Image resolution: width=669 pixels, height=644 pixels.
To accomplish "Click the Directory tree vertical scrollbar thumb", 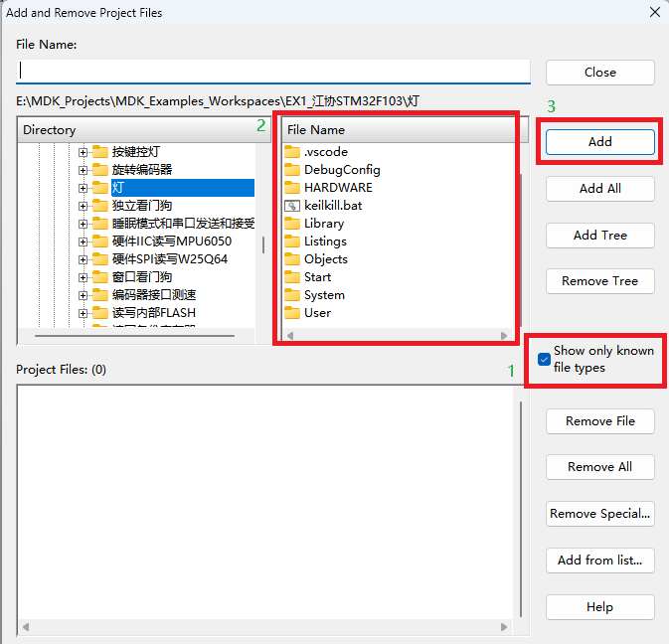I will coord(263,244).
